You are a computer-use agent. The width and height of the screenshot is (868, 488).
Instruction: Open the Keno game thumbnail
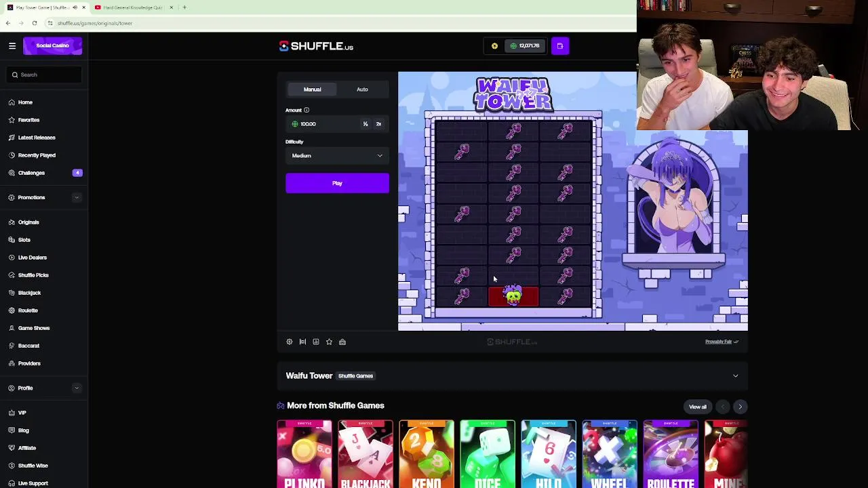pyautogui.click(x=427, y=454)
